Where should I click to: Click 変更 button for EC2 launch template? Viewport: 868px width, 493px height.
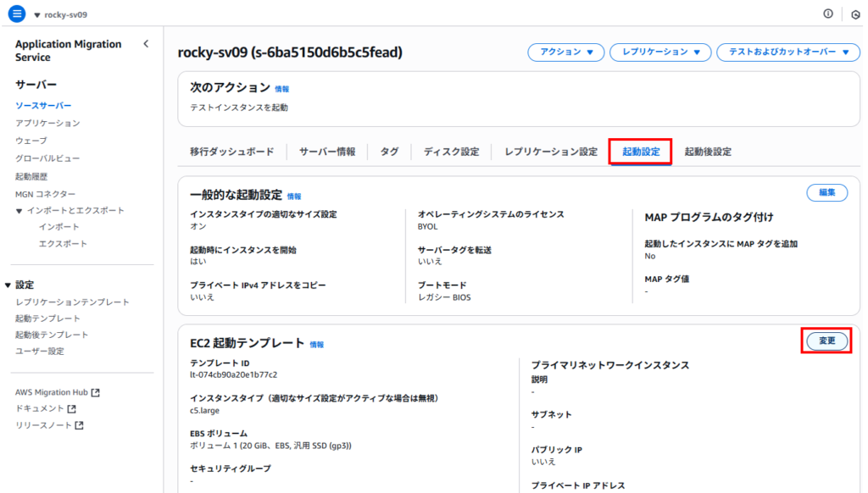pyautogui.click(x=827, y=341)
